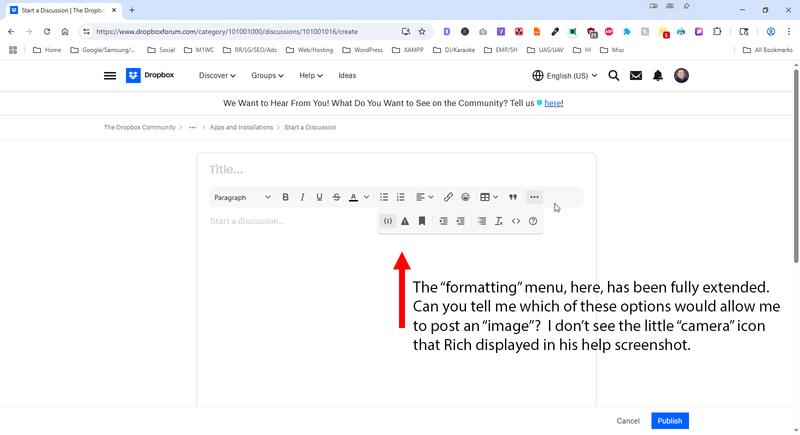
Task: Click the remove formatting icon
Action: [x=499, y=221]
